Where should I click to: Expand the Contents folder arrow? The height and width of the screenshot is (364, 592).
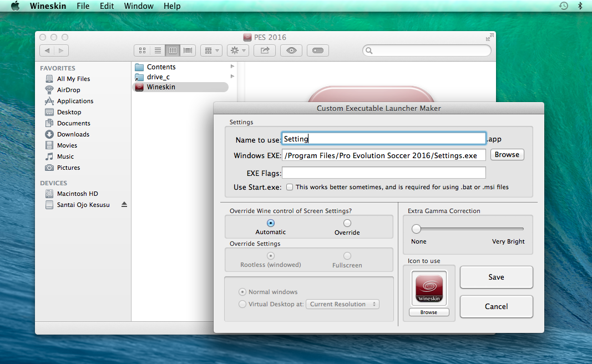(232, 67)
